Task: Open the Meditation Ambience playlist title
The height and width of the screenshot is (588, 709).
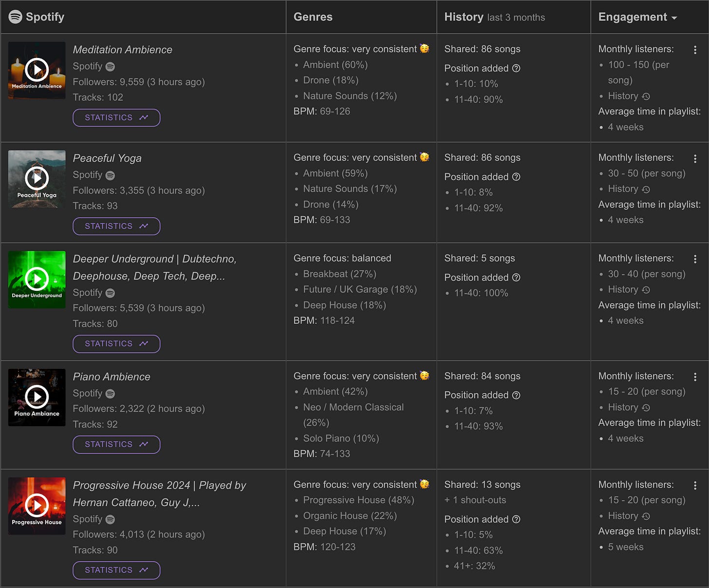Action: (123, 50)
